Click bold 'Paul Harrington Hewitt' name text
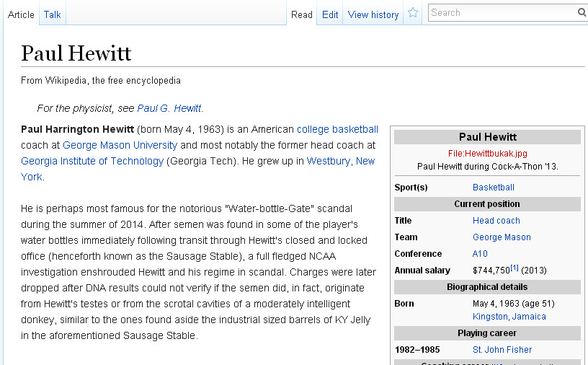588x365 pixels. click(77, 129)
